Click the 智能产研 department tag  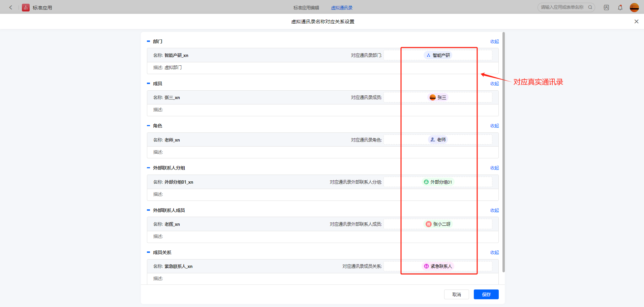[x=438, y=55]
